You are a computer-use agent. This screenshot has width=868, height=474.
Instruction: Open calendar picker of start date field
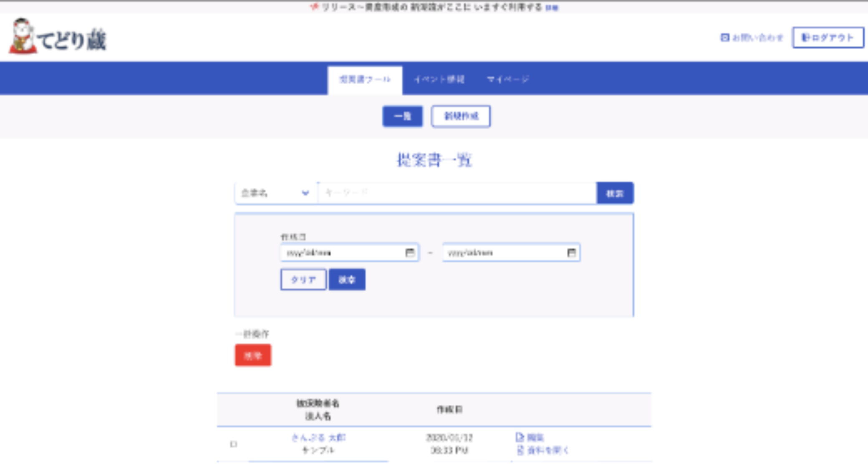(410, 252)
